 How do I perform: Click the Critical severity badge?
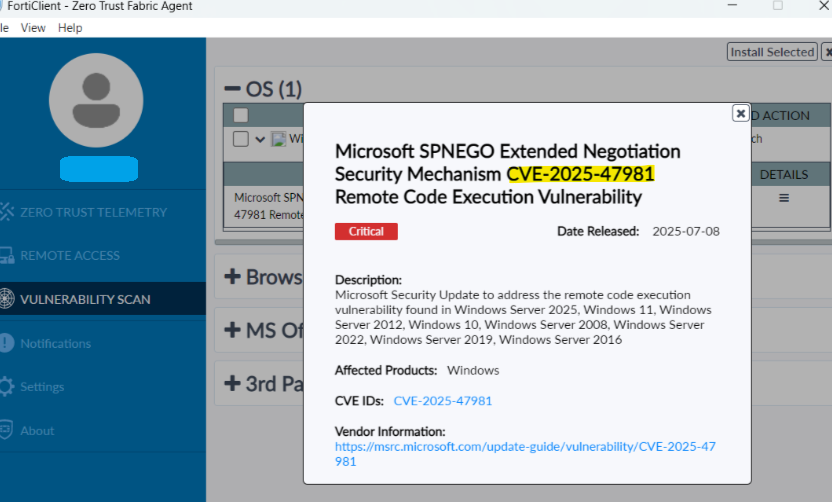tap(366, 231)
